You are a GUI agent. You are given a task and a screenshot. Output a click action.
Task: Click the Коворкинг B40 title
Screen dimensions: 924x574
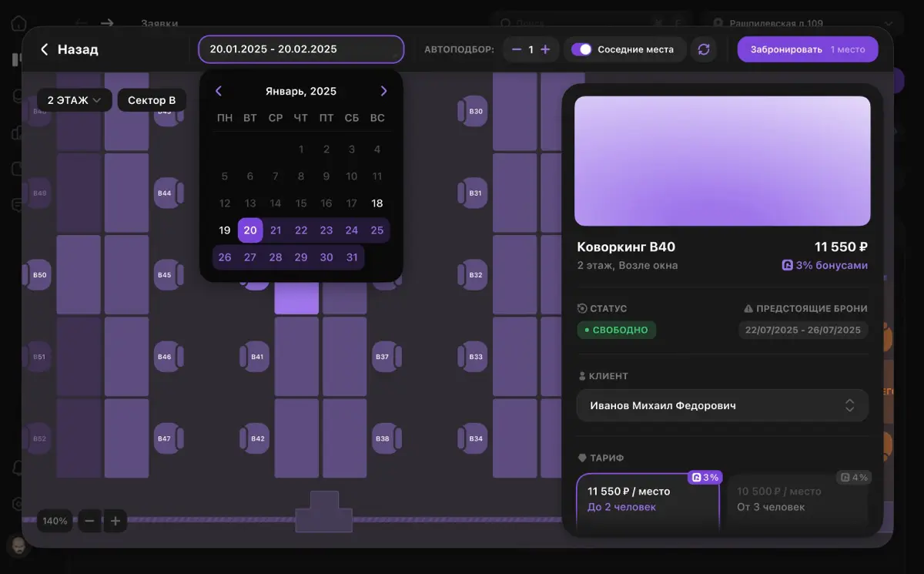[x=626, y=247]
